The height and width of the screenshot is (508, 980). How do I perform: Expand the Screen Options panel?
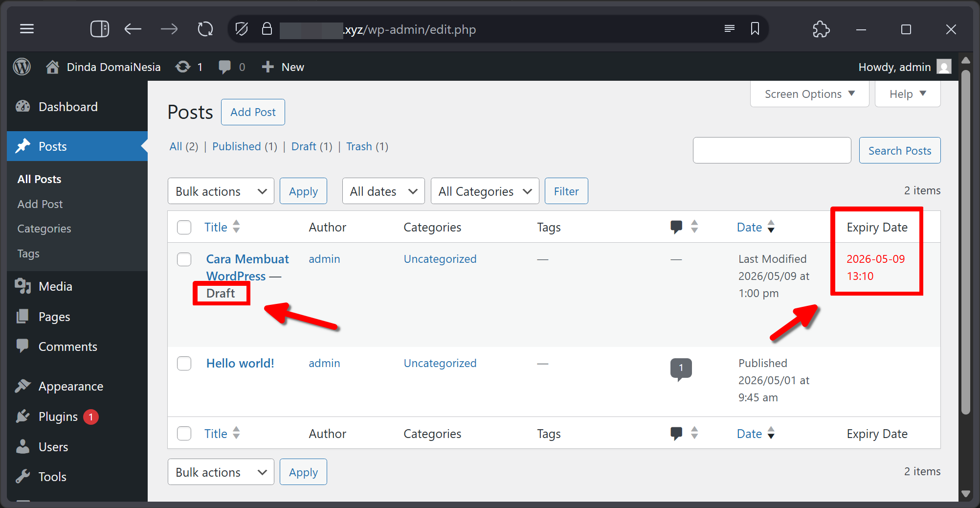[809, 93]
